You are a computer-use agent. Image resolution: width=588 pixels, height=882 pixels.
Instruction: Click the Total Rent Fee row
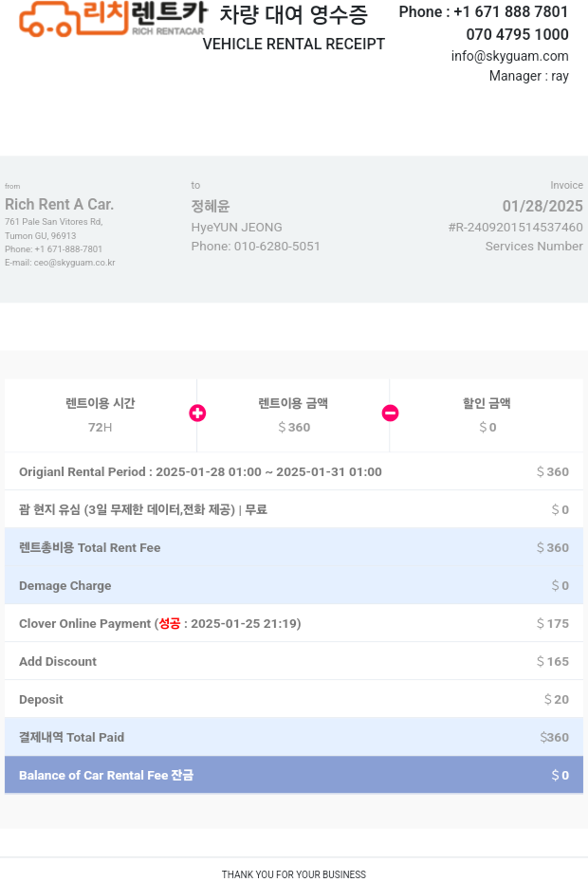[294, 548]
